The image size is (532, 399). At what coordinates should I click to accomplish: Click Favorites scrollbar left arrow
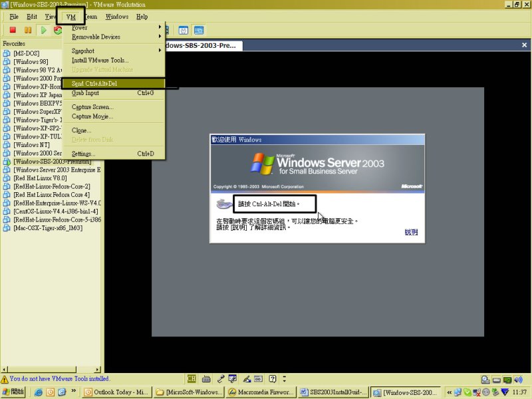coord(4,370)
